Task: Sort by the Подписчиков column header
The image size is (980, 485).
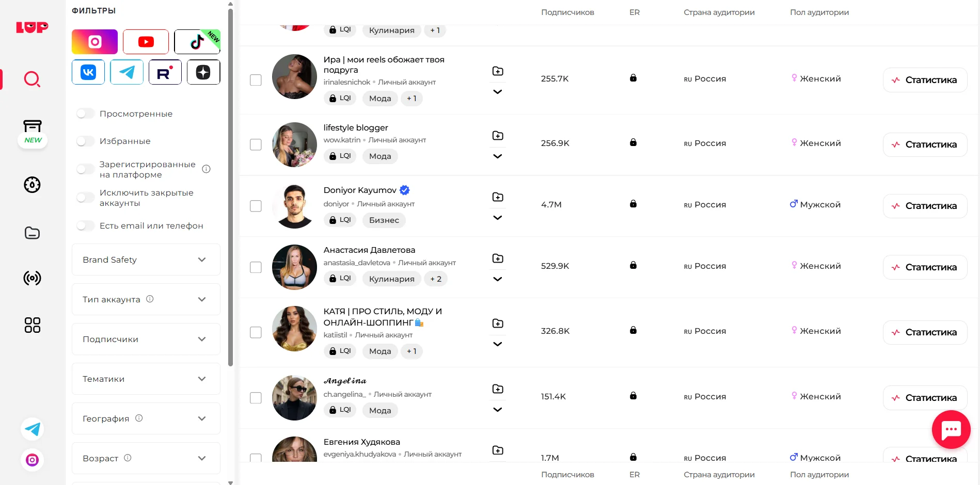Action: point(567,12)
